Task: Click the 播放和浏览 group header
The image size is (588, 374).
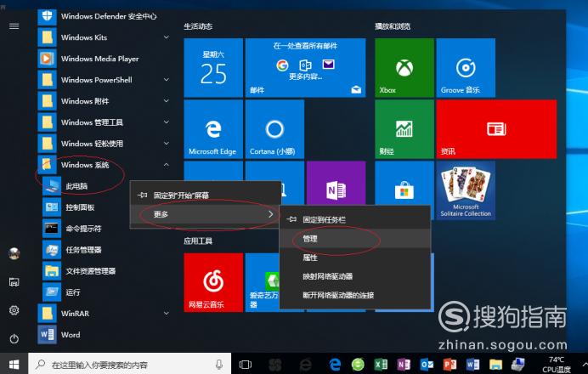Action: 393,26
